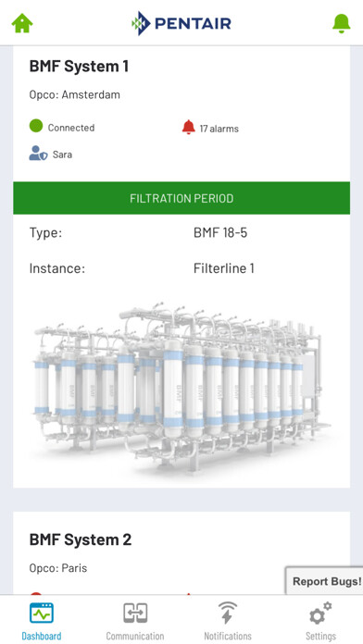
Task: Click the BMF 18-5 type value
Action: click(x=220, y=233)
